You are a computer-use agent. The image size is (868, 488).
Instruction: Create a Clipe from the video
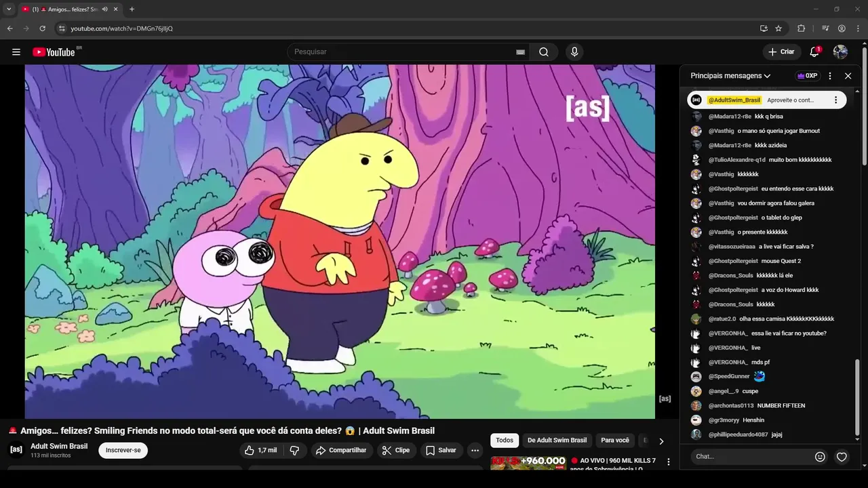click(x=395, y=450)
